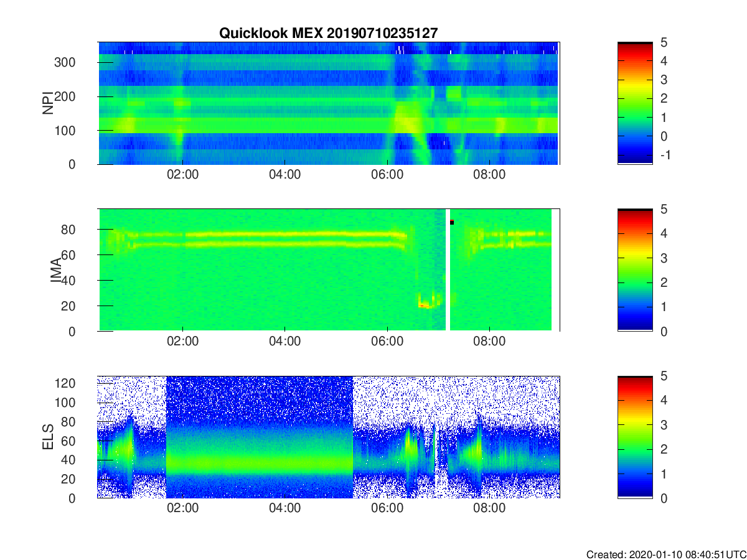Click the 4 label on ELS color bar
The image size is (747, 560).
pos(664,401)
